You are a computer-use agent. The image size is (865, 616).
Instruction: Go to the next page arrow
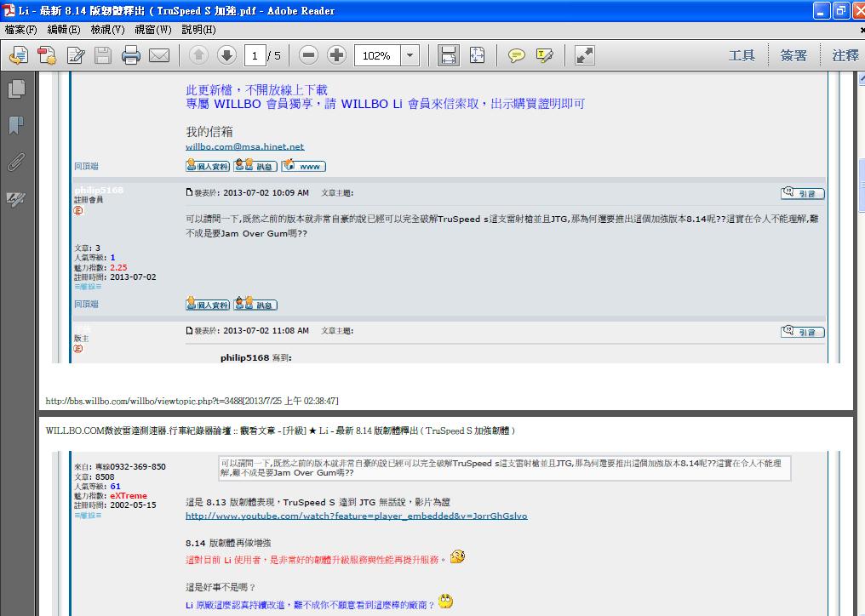tap(226, 56)
